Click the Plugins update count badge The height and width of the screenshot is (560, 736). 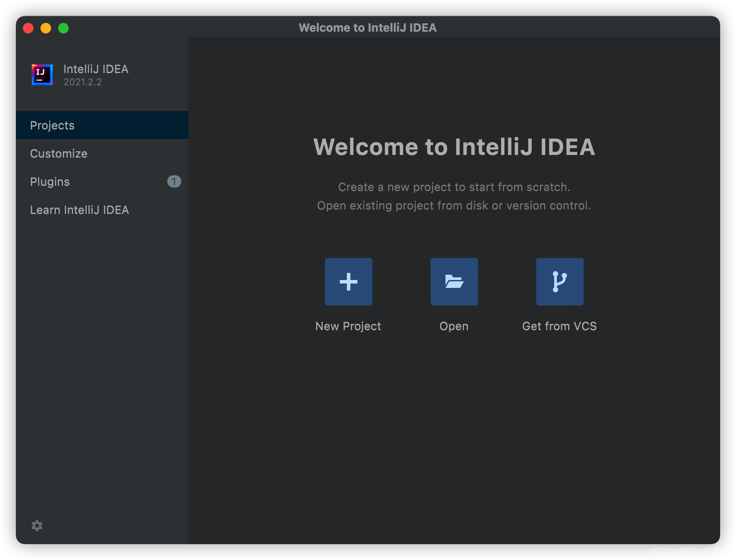pos(174,181)
